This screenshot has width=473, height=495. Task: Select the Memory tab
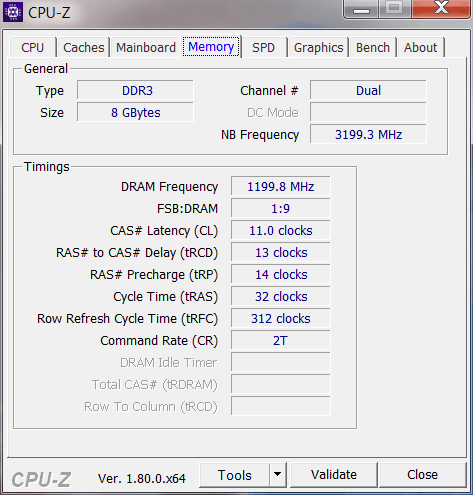[x=211, y=47]
